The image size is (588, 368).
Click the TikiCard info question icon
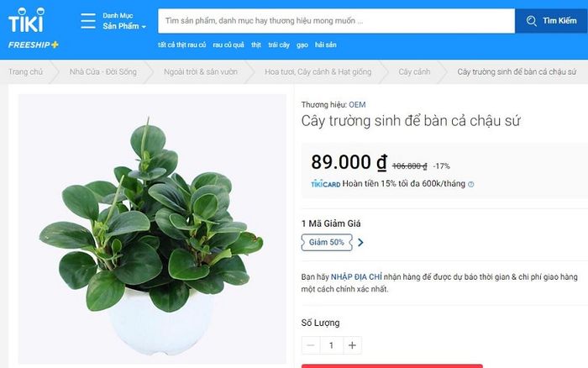(471, 184)
